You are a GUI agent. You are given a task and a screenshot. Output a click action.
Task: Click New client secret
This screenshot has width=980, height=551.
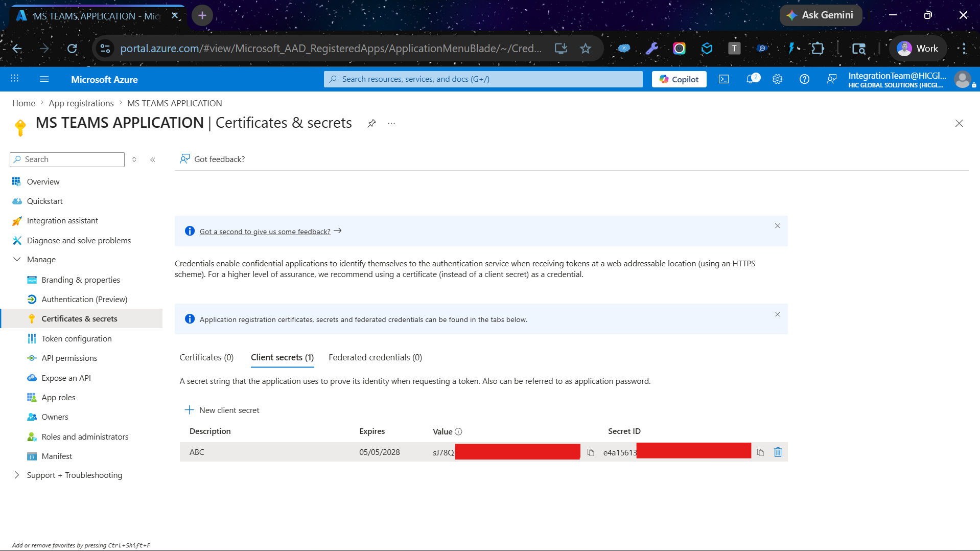(x=222, y=410)
